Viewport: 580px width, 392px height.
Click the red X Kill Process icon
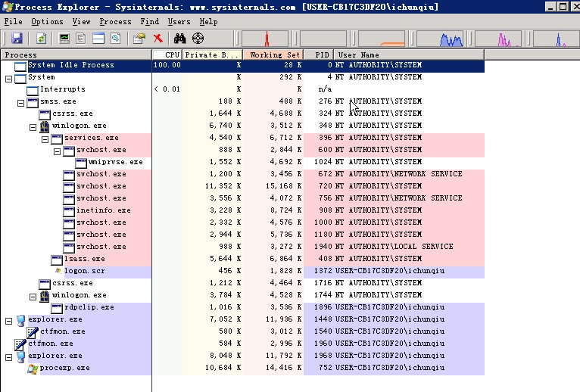click(158, 38)
